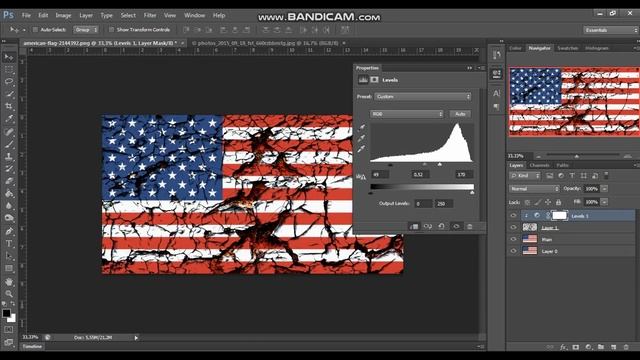Viewport: 640px width, 360px height.
Task: Toggle Levels adjustment visibility in Properties
Action: point(456,227)
